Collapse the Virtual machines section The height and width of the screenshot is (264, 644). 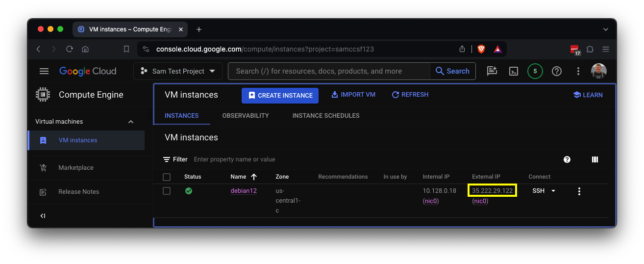130,122
